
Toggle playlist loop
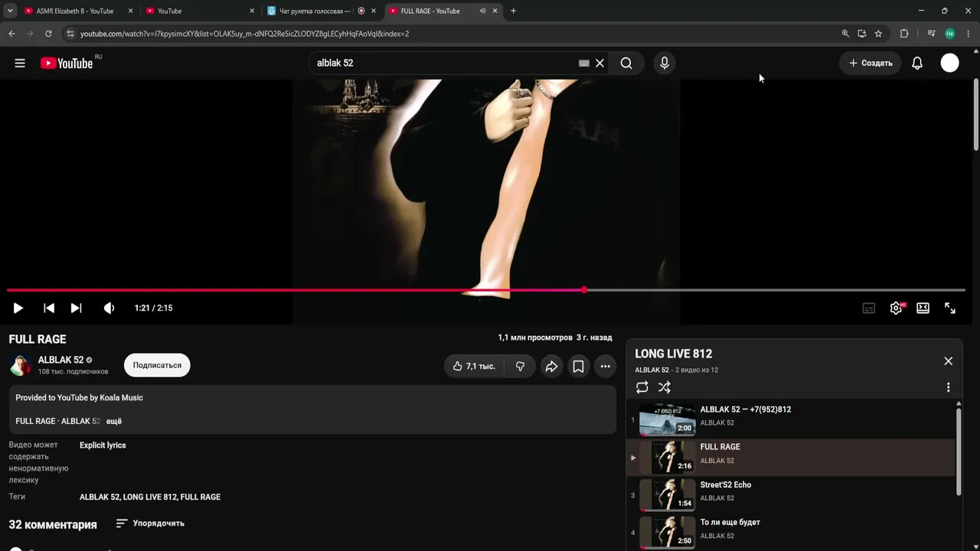point(642,387)
